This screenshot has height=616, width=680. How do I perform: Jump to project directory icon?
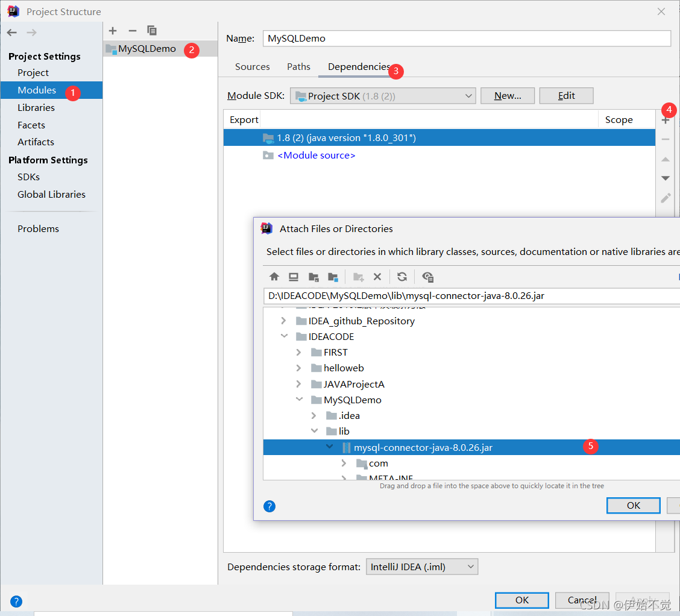coord(313,277)
